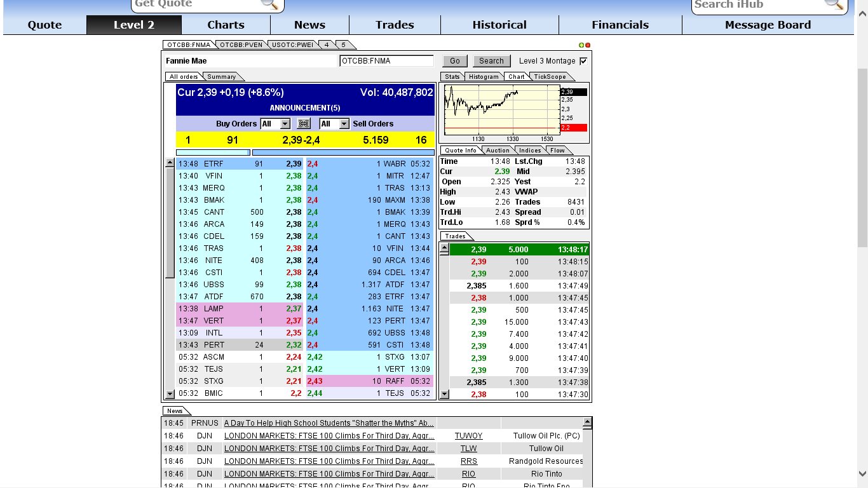Select the WABR sell order row
Screen dimensions: 868x488
tap(370, 164)
